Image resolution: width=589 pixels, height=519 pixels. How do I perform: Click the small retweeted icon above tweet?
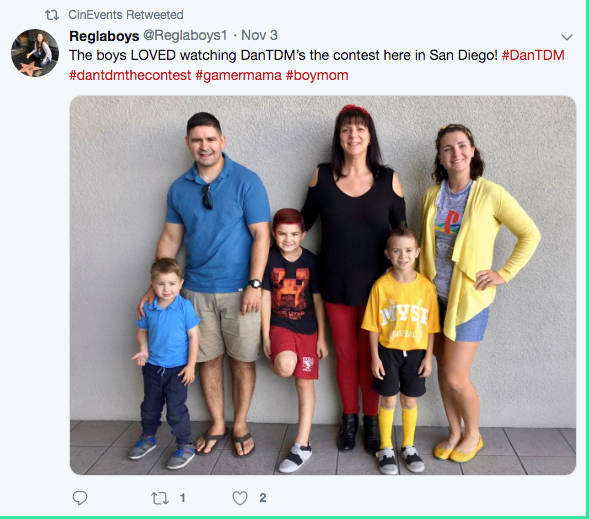pos(52,15)
